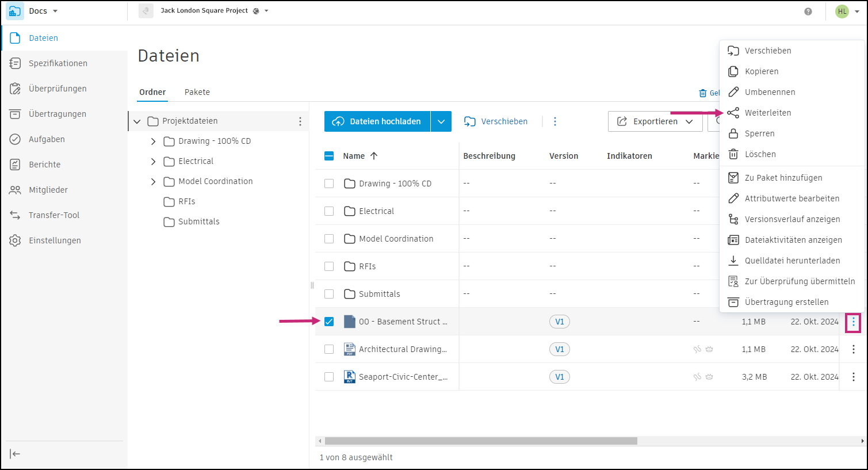Toggle the select-all checkbox in header

pos(329,156)
